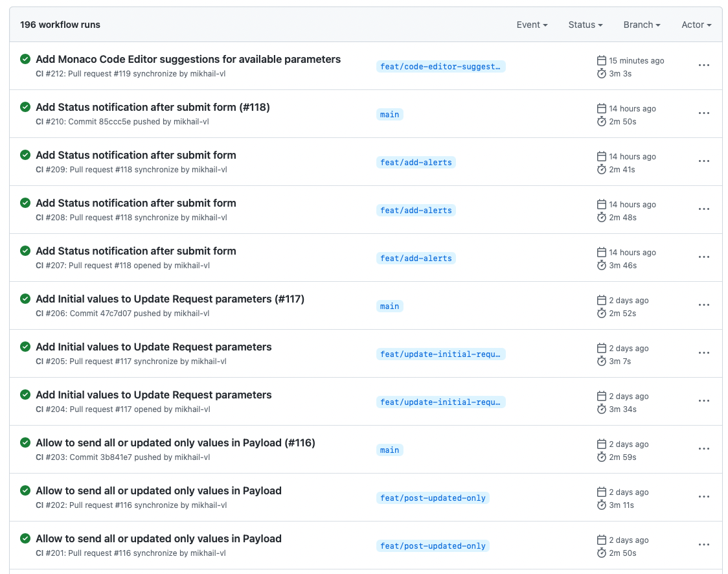This screenshot has width=728, height=574.
Task: Click the green status icon for the CI #207 run
Action: tap(25, 251)
